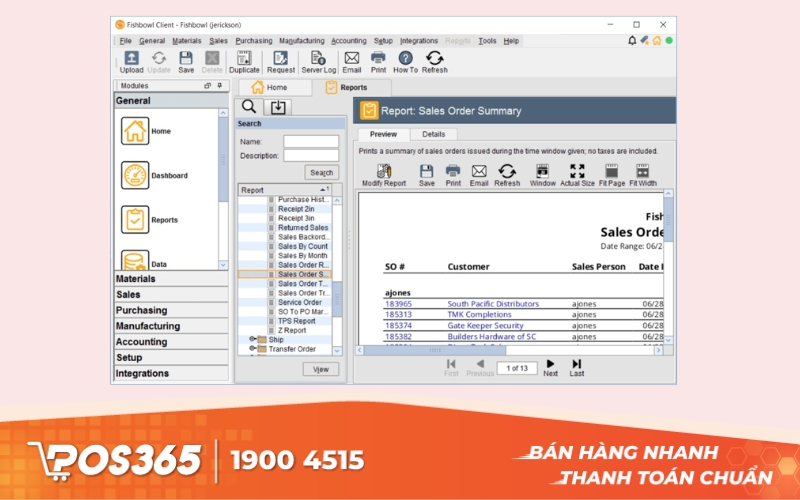Image resolution: width=800 pixels, height=500 pixels.
Task: Open the Dashboard module icon
Action: pyautogui.click(x=135, y=175)
